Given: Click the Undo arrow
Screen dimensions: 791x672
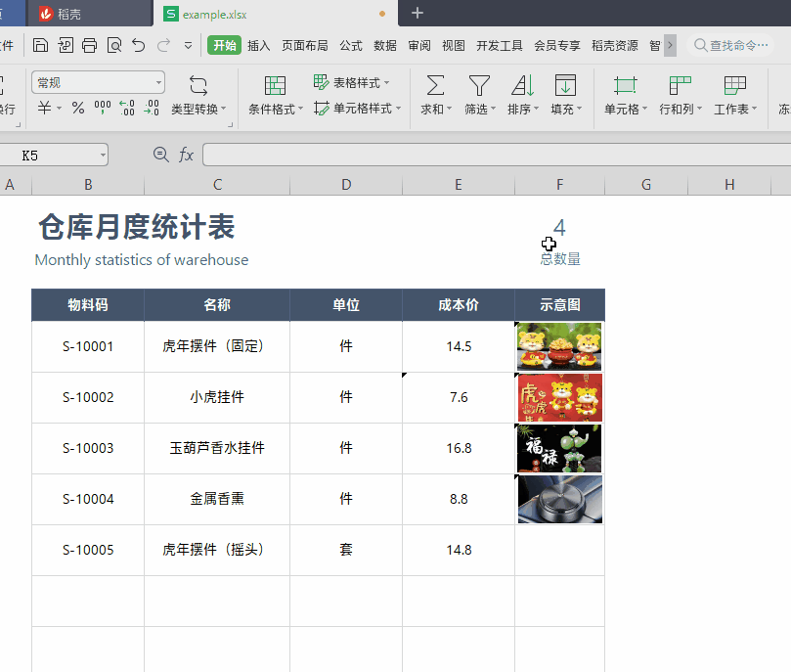Looking at the screenshot, I should point(139,45).
